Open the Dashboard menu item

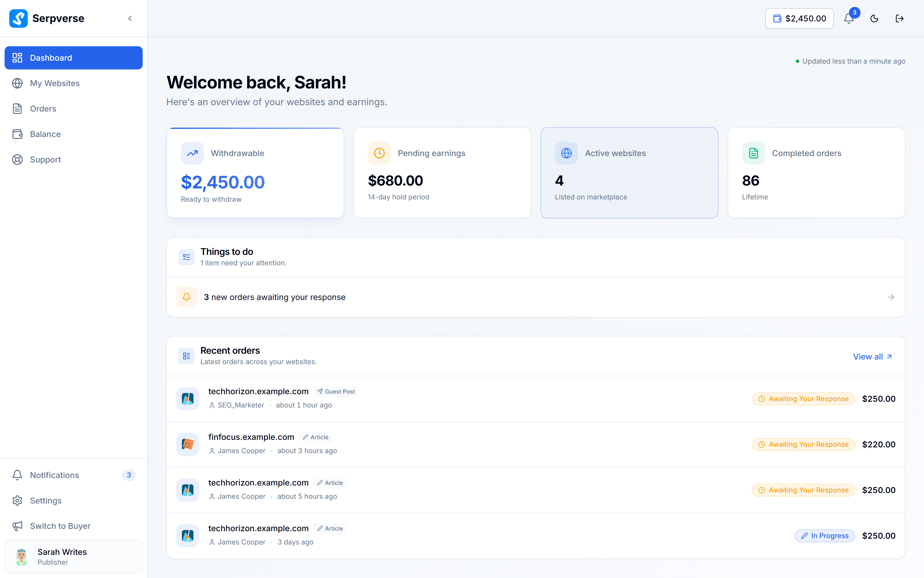point(74,58)
